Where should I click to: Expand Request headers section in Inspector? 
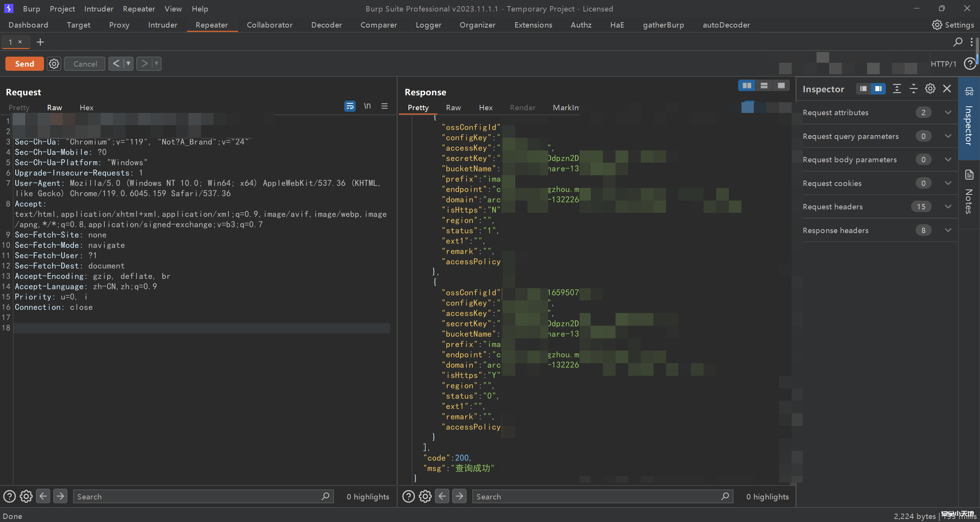(x=948, y=207)
